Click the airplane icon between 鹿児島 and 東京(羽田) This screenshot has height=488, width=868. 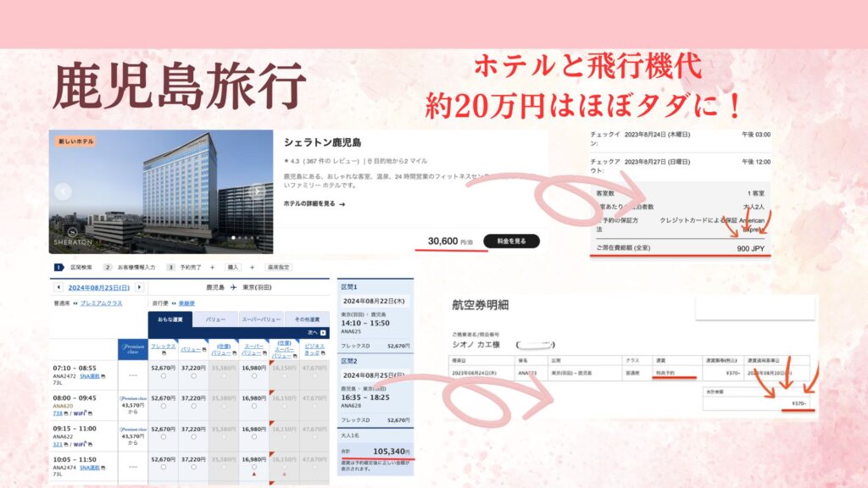pyautogui.click(x=234, y=288)
